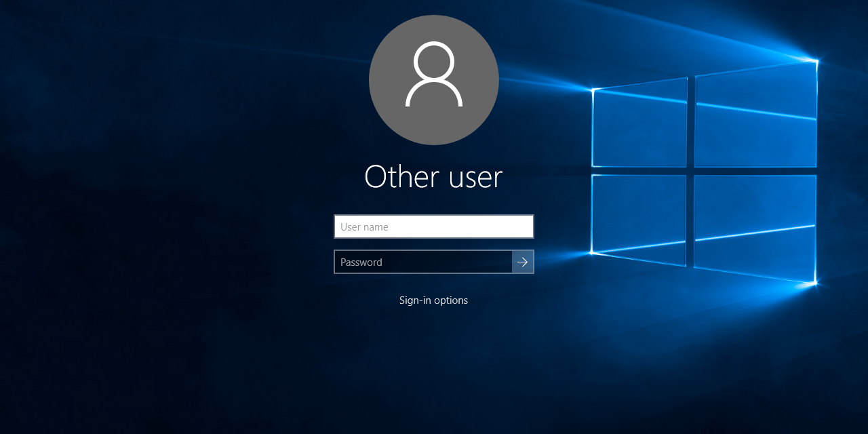Submit sign-in with the arrow button
868x434 pixels.
(523, 262)
